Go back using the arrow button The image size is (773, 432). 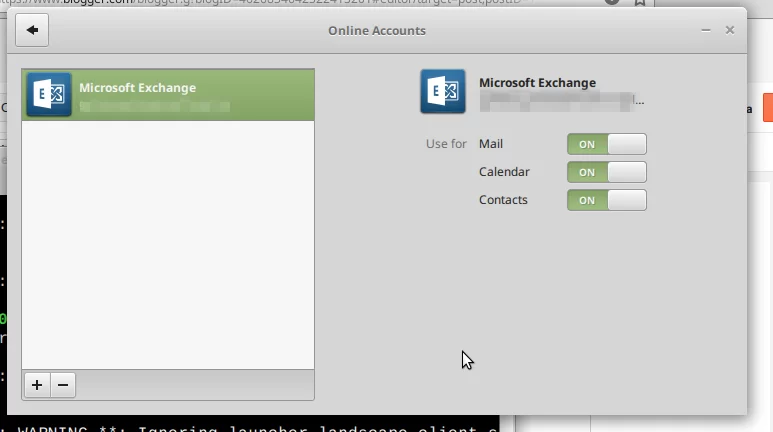click(32, 30)
